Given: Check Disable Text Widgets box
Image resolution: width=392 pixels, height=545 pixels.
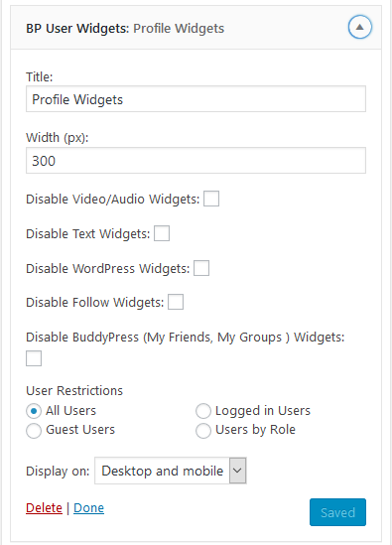Looking at the screenshot, I should click(162, 233).
